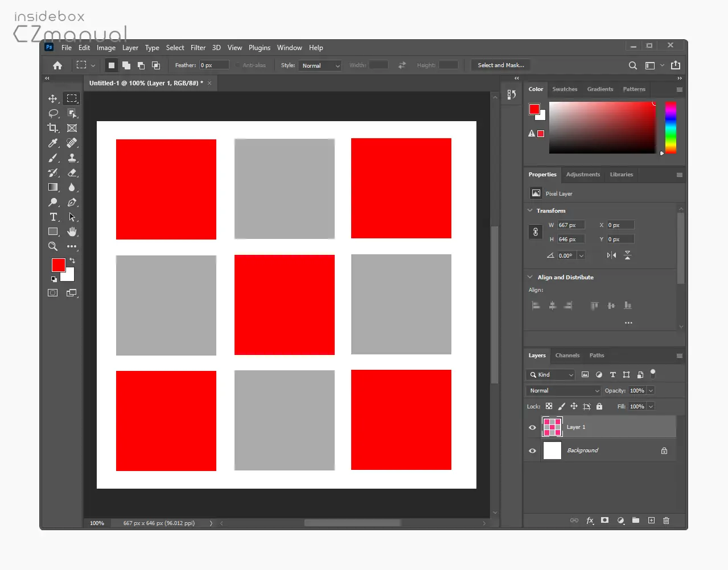Create a new layer icon
The width and height of the screenshot is (728, 570).
pyautogui.click(x=651, y=521)
